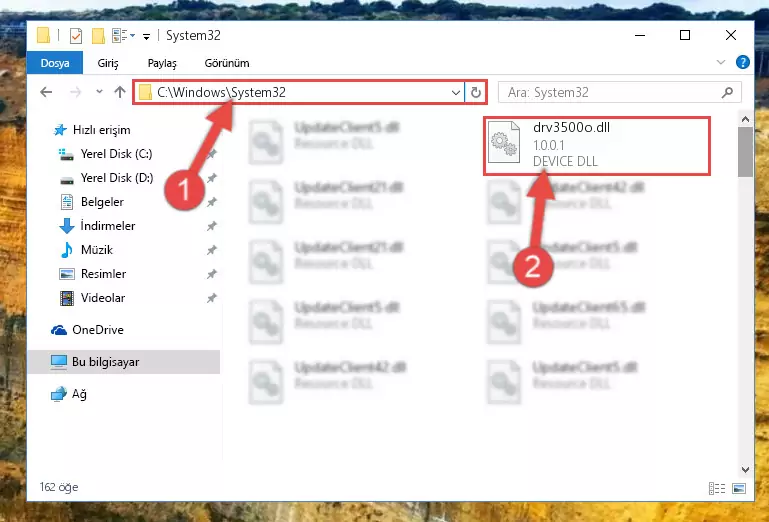Open the address bar history dropdown
Image resolution: width=769 pixels, height=522 pixels.
point(456,92)
